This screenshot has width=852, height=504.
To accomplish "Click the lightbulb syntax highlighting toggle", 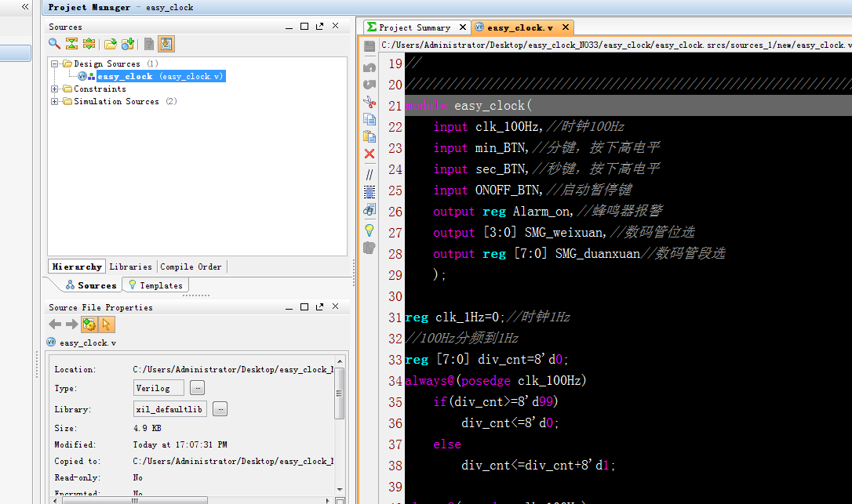I will [x=369, y=230].
